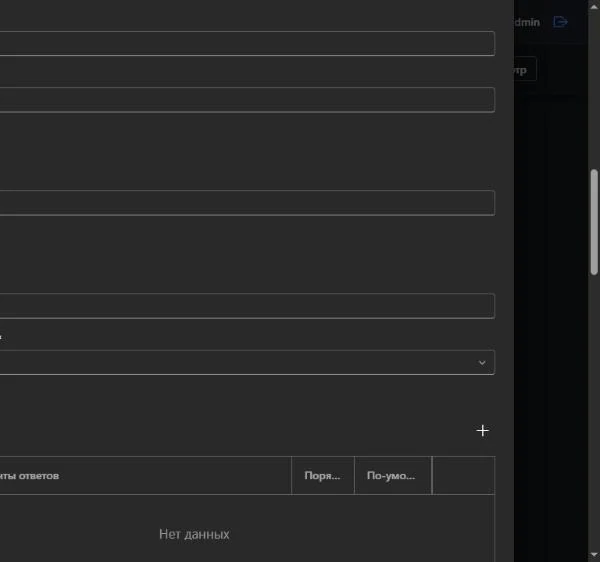Add a new answer option with plus icon

pyautogui.click(x=483, y=431)
